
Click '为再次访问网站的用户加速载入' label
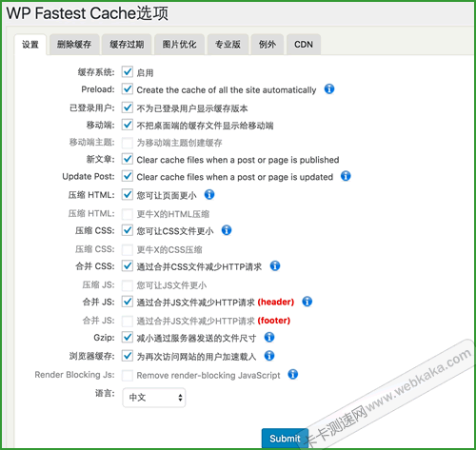point(196,357)
